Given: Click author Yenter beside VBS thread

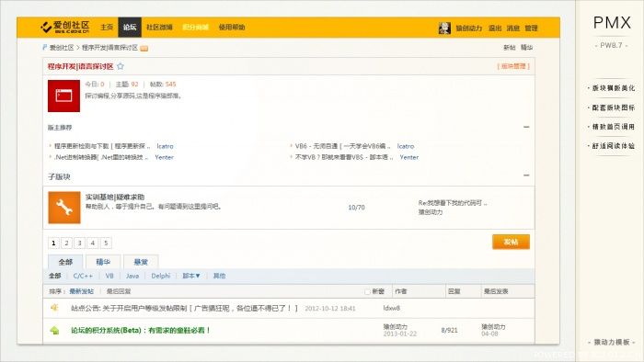Looking at the screenshot, I should click(x=409, y=157).
